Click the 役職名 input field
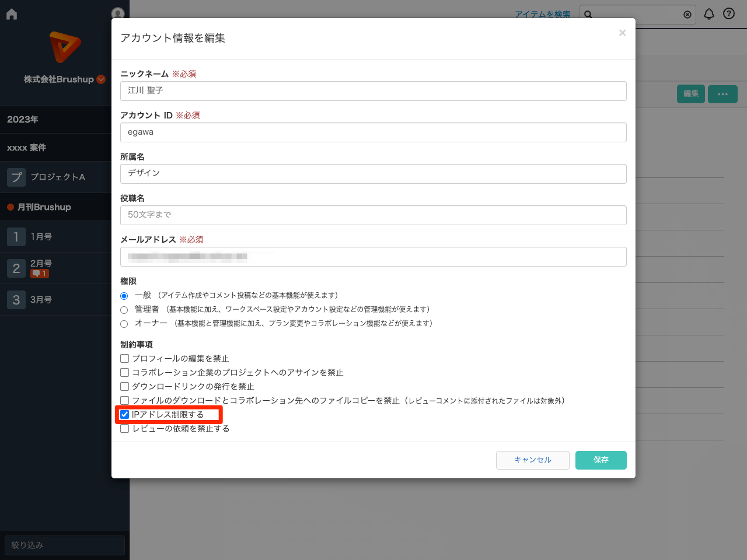 (x=373, y=215)
